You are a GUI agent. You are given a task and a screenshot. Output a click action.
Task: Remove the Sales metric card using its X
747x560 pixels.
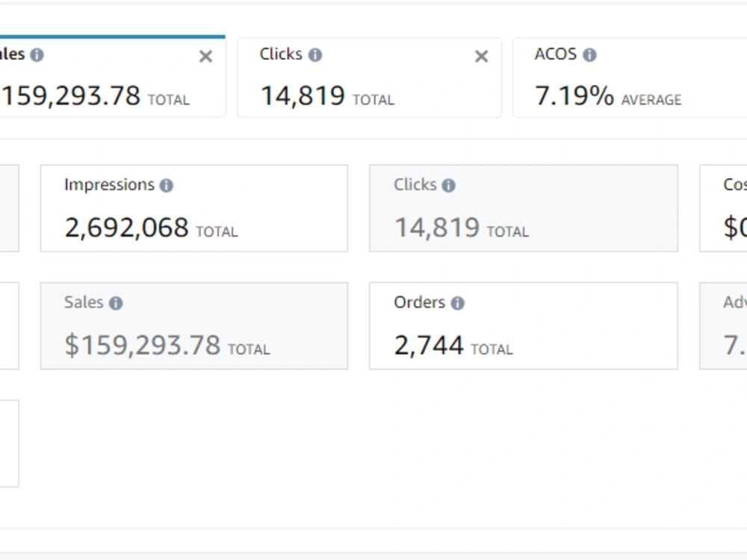coord(205,57)
